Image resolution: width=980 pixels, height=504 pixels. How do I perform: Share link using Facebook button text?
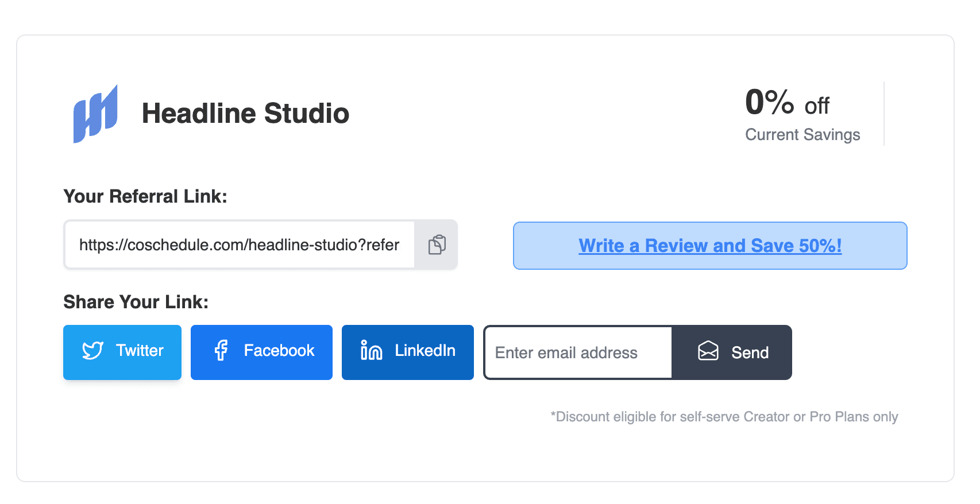[279, 351]
